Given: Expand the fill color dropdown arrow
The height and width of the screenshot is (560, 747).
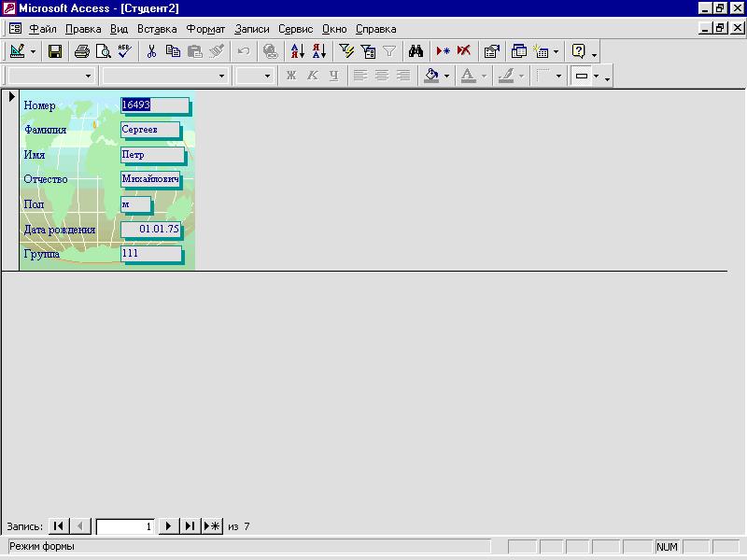Looking at the screenshot, I should point(446,76).
